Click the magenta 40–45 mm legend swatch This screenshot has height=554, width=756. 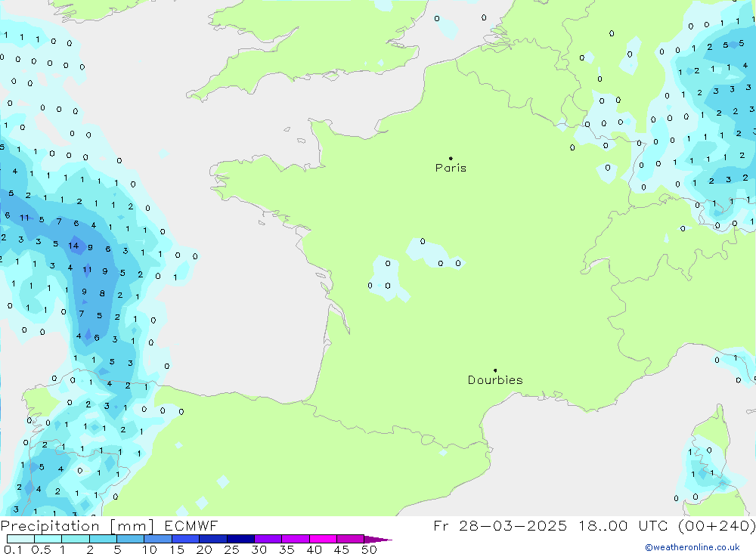click(323, 539)
